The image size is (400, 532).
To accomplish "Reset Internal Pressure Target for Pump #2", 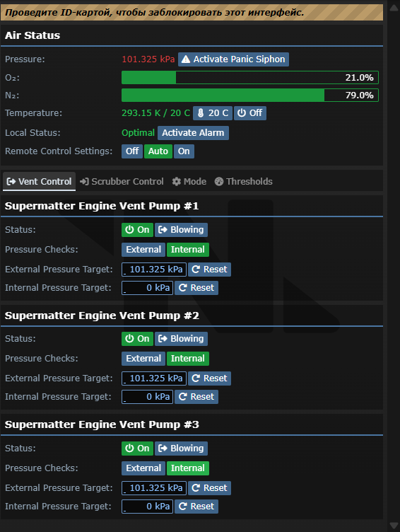I will click(x=196, y=397).
